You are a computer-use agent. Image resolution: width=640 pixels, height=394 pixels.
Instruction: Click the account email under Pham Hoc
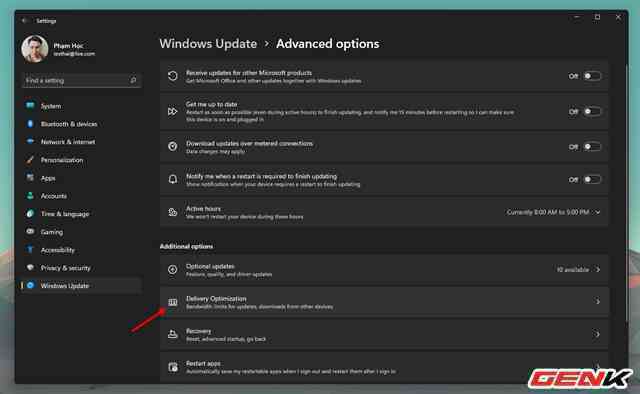(74, 54)
